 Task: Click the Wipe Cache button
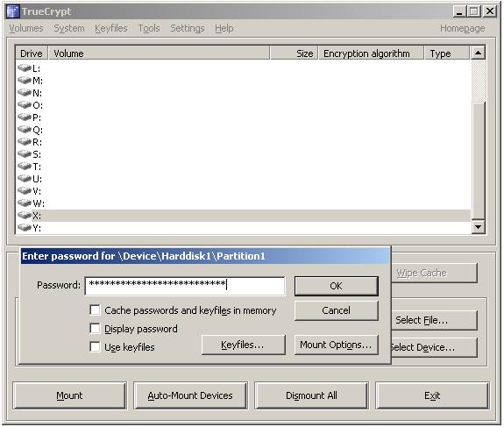tap(434, 273)
